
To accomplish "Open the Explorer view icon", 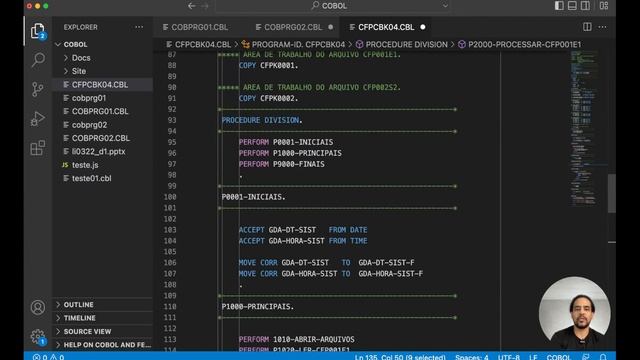I will (x=38, y=31).
